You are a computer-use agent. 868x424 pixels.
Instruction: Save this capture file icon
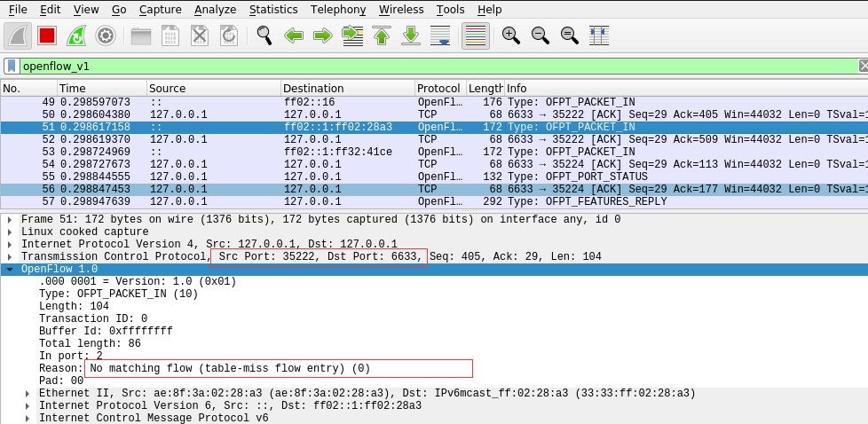pos(170,36)
